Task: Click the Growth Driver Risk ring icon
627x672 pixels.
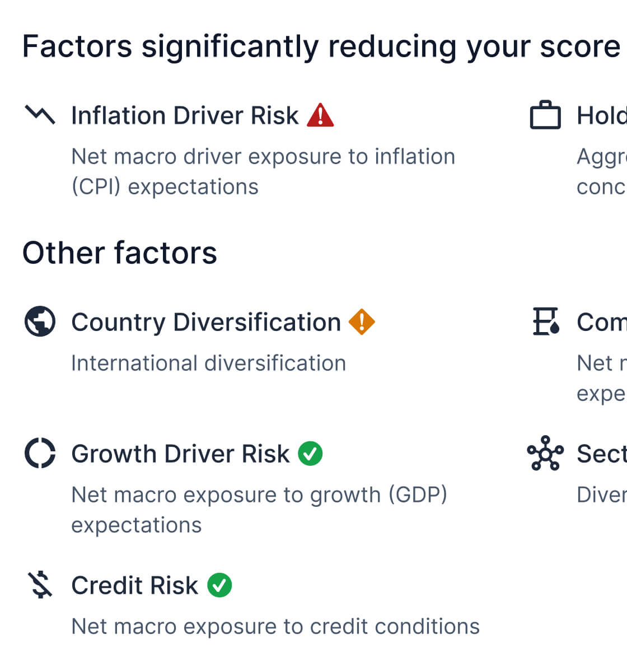Action: coord(40,453)
